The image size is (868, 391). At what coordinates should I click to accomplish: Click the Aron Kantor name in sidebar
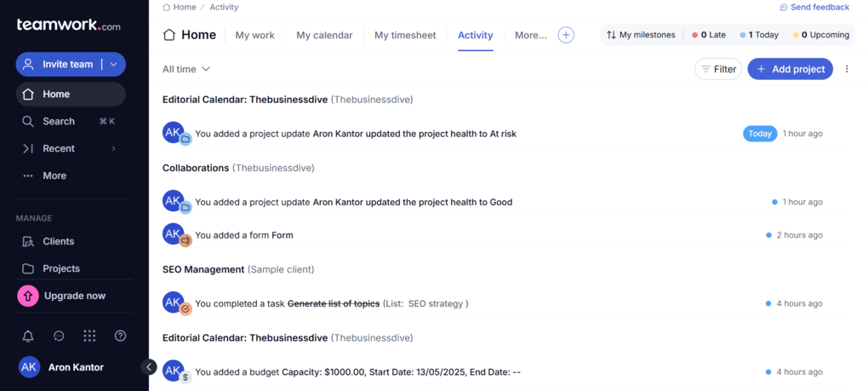click(76, 367)
